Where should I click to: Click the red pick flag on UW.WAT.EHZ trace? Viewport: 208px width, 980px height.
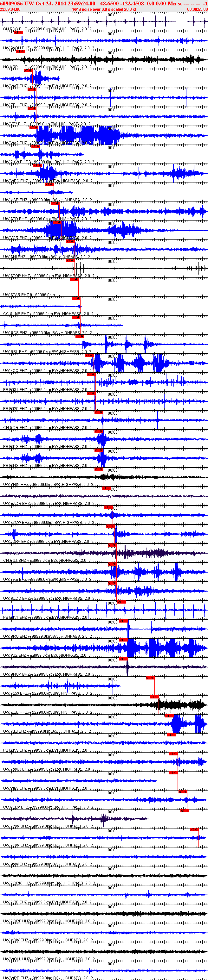click(28, 70)
